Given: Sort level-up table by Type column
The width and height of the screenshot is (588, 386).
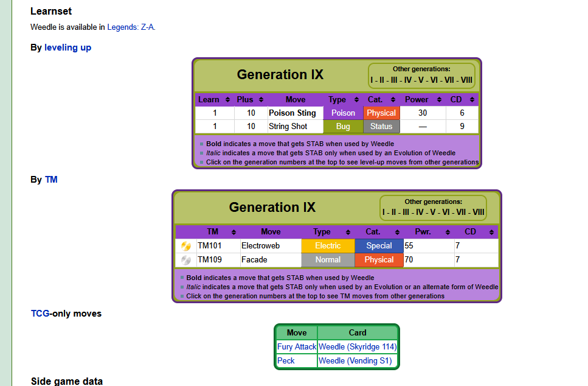Looking at the screenshot, I should point(356,99).
